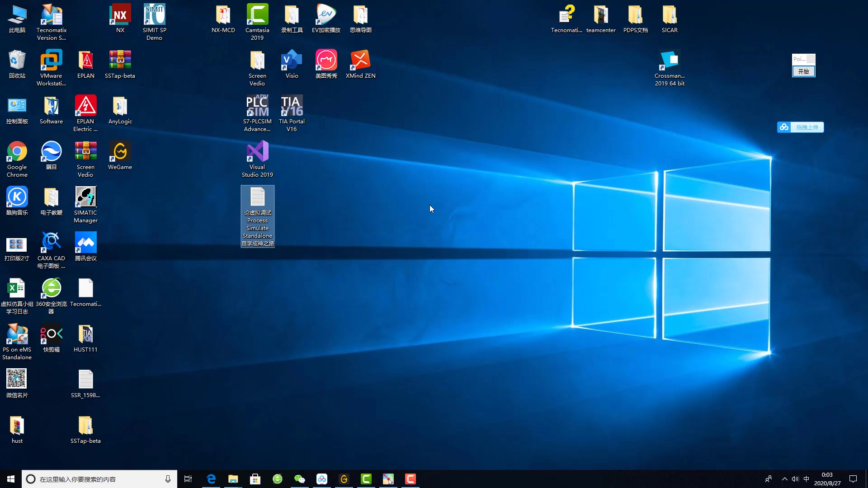Viewport: 868px width, 488px height.
Task: Toggle the Chinese input method indicator
Action: pos(806,479)
